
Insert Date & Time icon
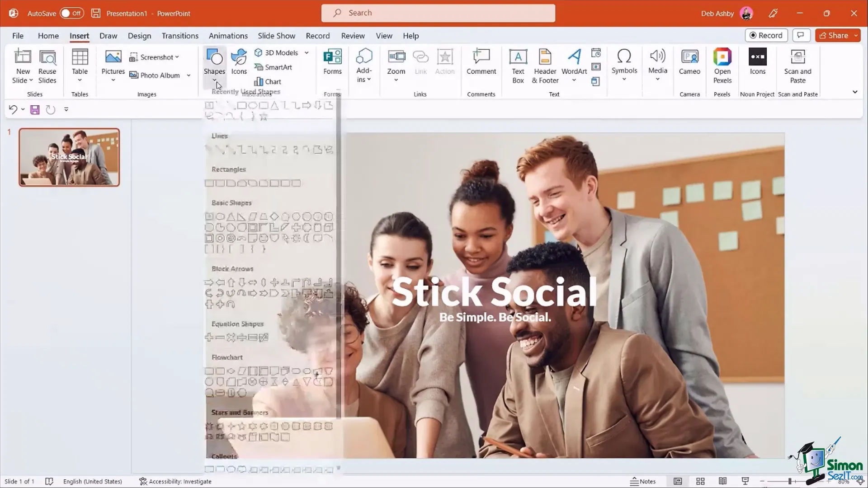596,53
